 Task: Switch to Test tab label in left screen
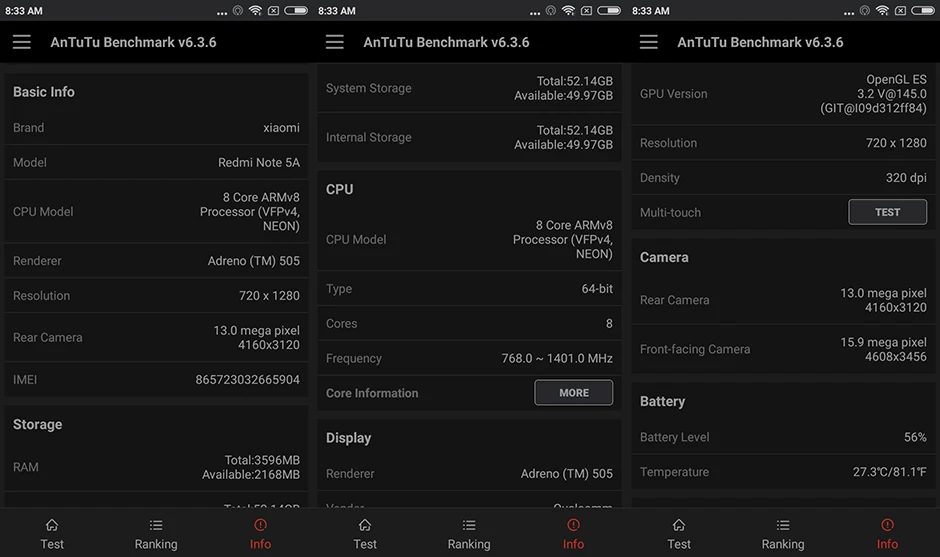click(52, 544)
